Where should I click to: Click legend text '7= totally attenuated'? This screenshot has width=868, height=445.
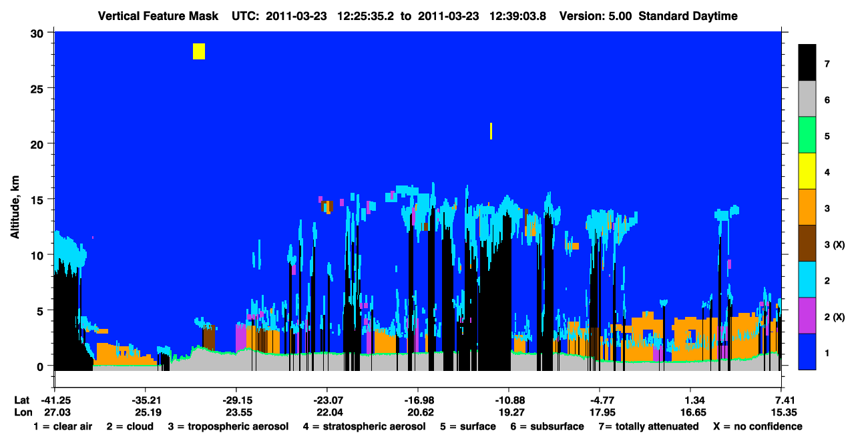[648, 426]
